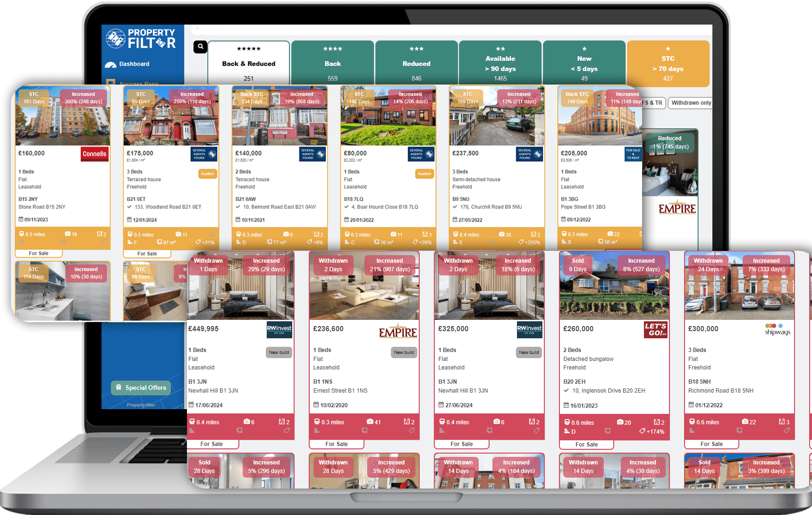Select the New < 5 days tab
Image resolution: width=812 pixels, height=515 pixels.
(584, 63)
